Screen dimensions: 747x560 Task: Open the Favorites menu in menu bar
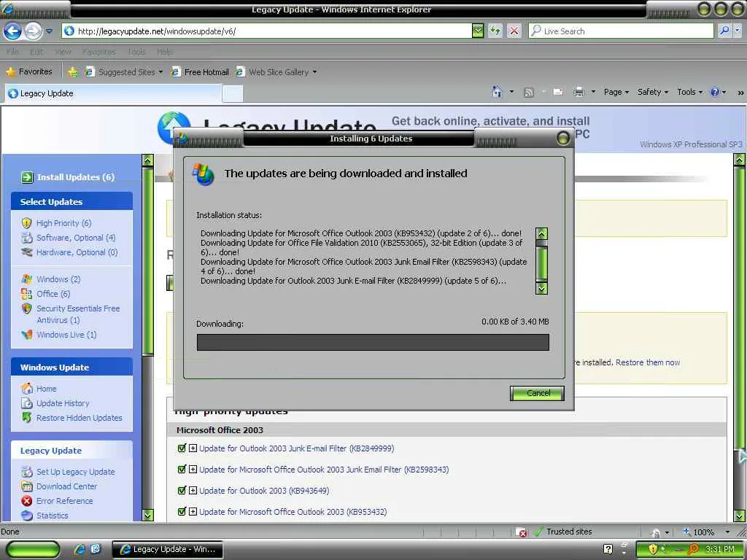[98, 52]
